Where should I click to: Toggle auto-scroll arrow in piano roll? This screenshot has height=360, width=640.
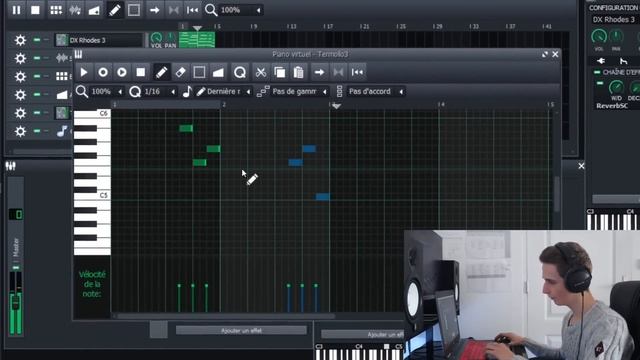[x=319, y=72]
